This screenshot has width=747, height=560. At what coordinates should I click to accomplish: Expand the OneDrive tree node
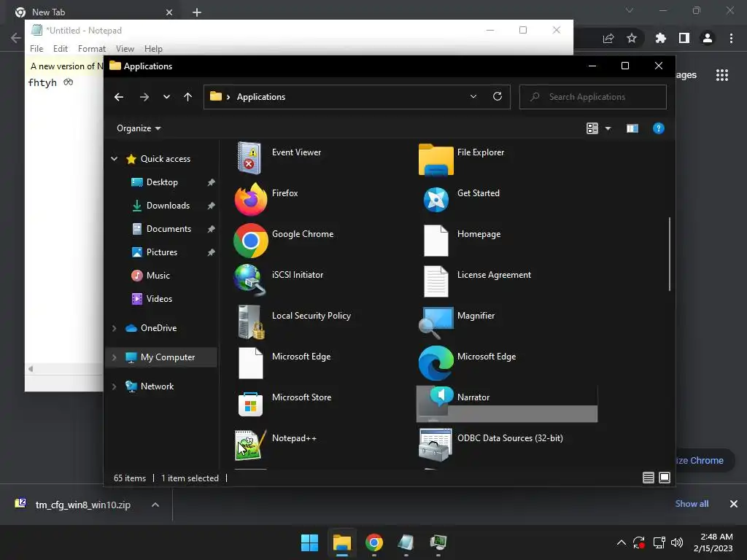point(115,328)
